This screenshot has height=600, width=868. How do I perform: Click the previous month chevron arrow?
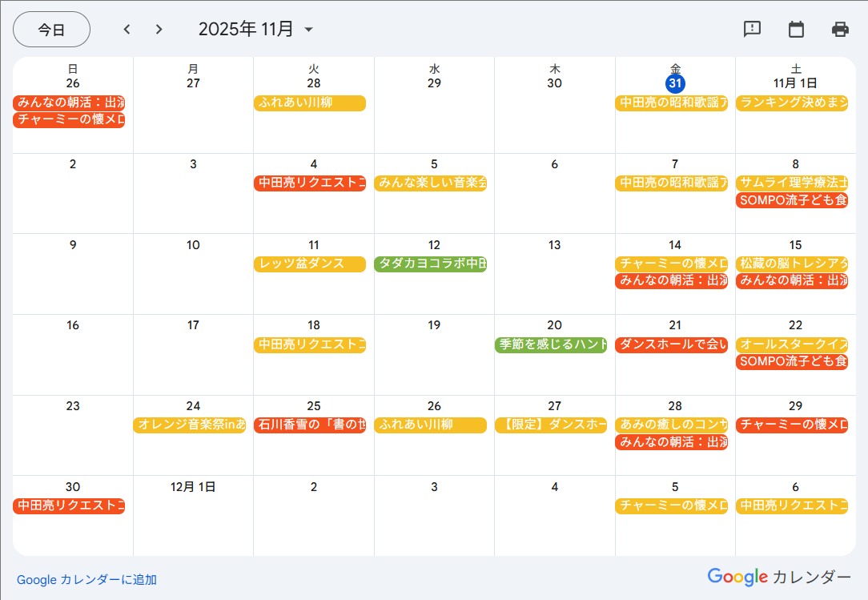pos(127,30)
